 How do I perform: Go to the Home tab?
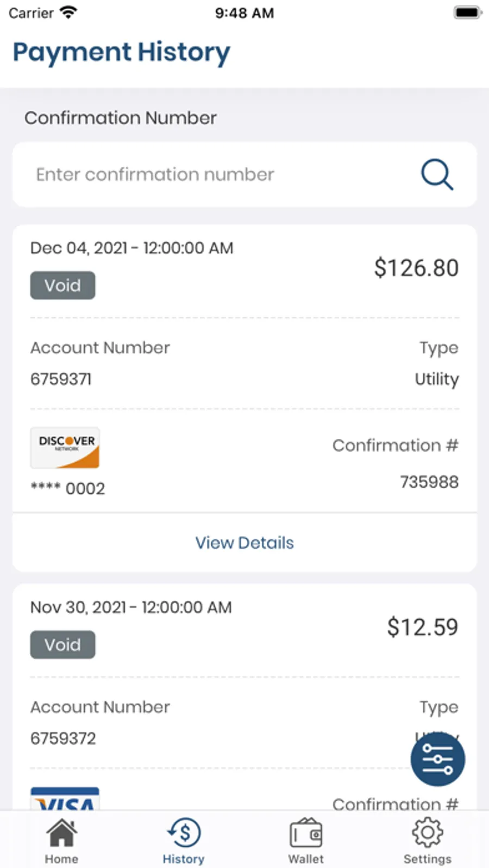pyautogui.click(x=61, y=841)
